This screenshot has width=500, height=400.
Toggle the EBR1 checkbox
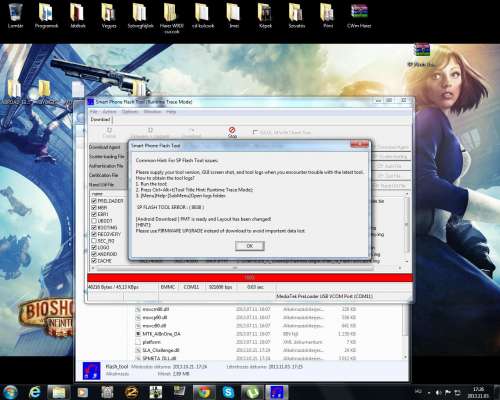pyautogui.click(x=94, y=214)
